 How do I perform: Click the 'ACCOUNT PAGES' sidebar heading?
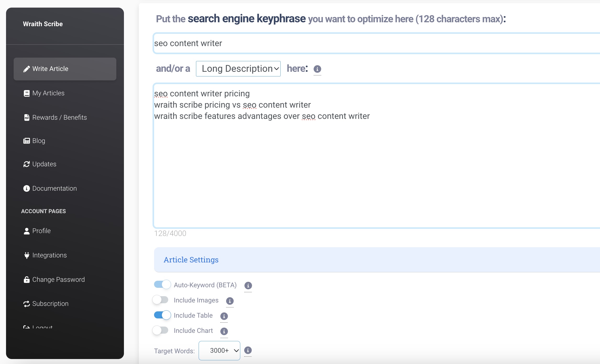[43, 211]
